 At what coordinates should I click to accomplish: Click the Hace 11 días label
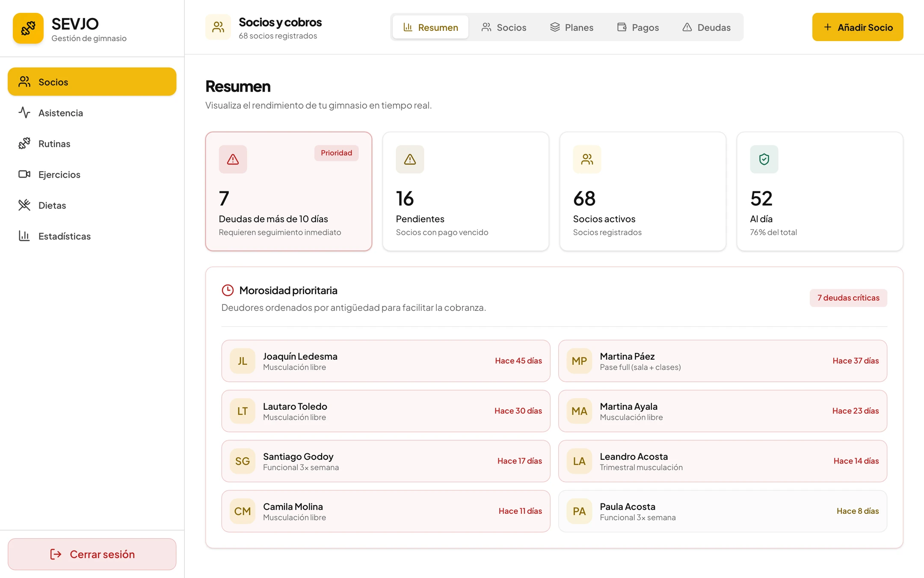pos(520,511)
